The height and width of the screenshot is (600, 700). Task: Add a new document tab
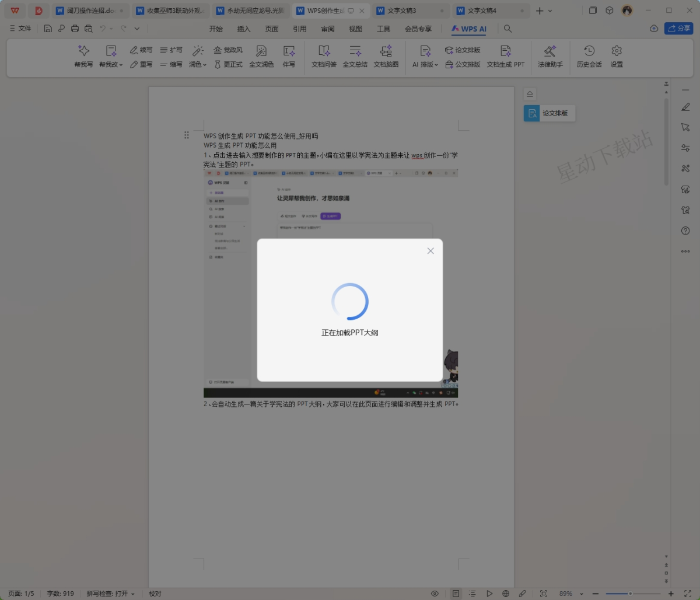tap(540, 11)
